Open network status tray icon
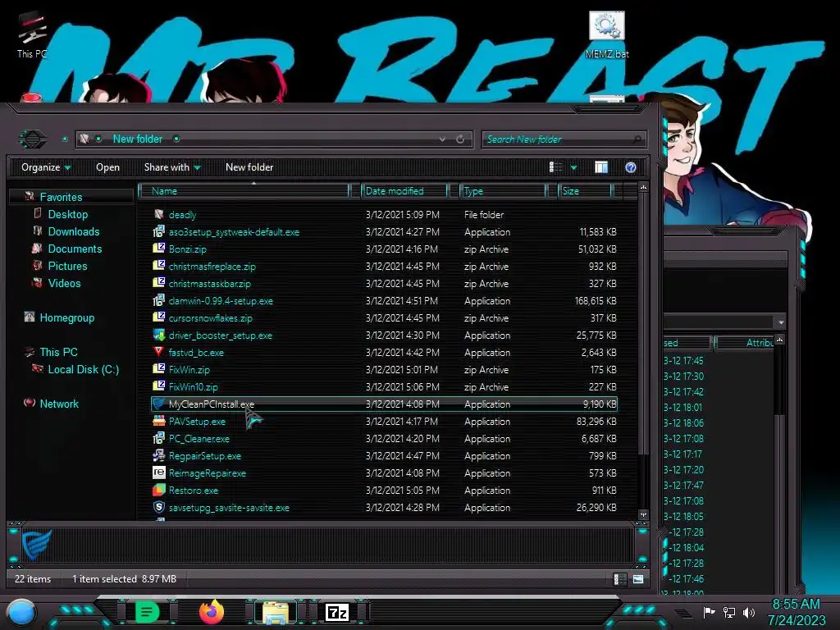Image resolution: width=840 pixels, height=630 pixels. (728, 612)
